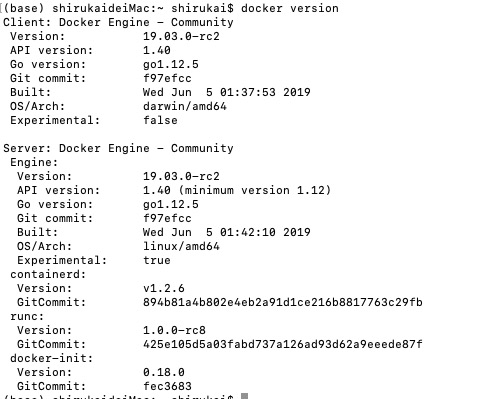The width and height of the screenshot is (480, 399).
Task: Click the containerd GitCommit hash 894b81a4...
Action: point(283,302)
